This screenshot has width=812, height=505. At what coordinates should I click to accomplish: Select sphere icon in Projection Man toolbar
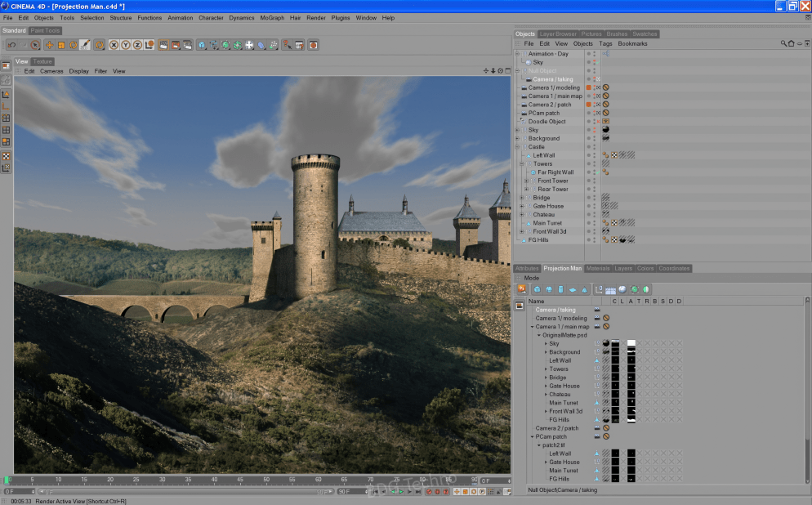pyautogui.click(x=549, y=289)
